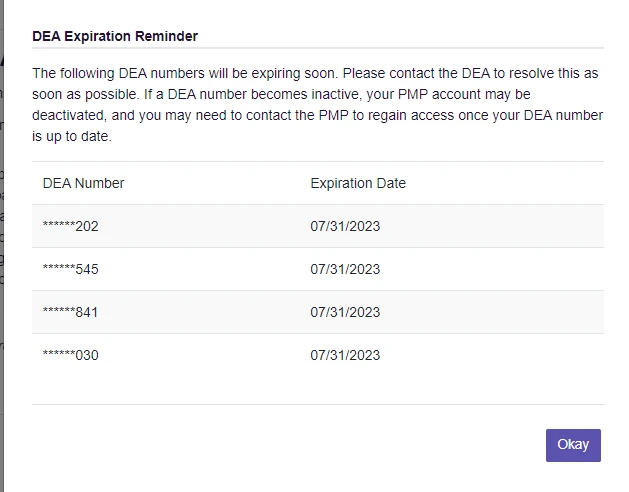The height and width of the screenshot is (492, 629).
Task: Click expiration date for DEA ending 545
Action: point(345,269)
